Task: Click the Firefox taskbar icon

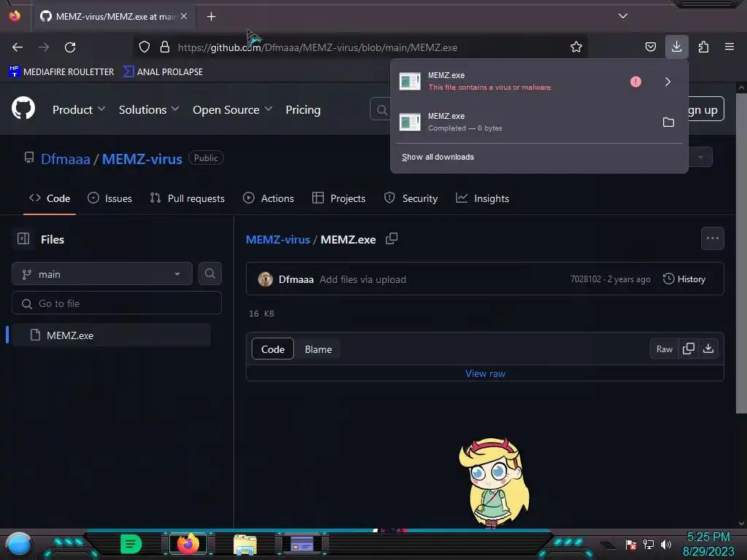Action: pos(188,544)
